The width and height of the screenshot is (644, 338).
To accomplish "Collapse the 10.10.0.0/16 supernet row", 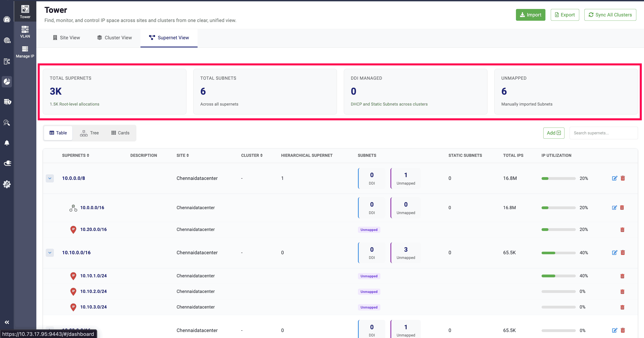I will 50,253.
